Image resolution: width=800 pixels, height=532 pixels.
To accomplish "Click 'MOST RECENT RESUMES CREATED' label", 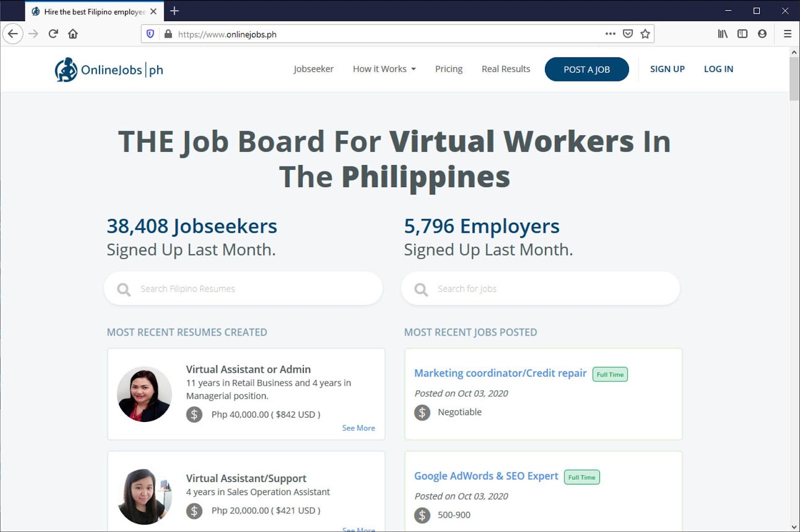I will coord(187,332).
